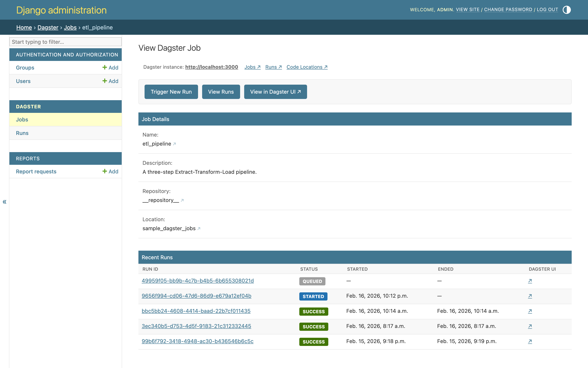Click the job description text
The image size is (588, 368).
pyautogui.click(x=199, y=172)
